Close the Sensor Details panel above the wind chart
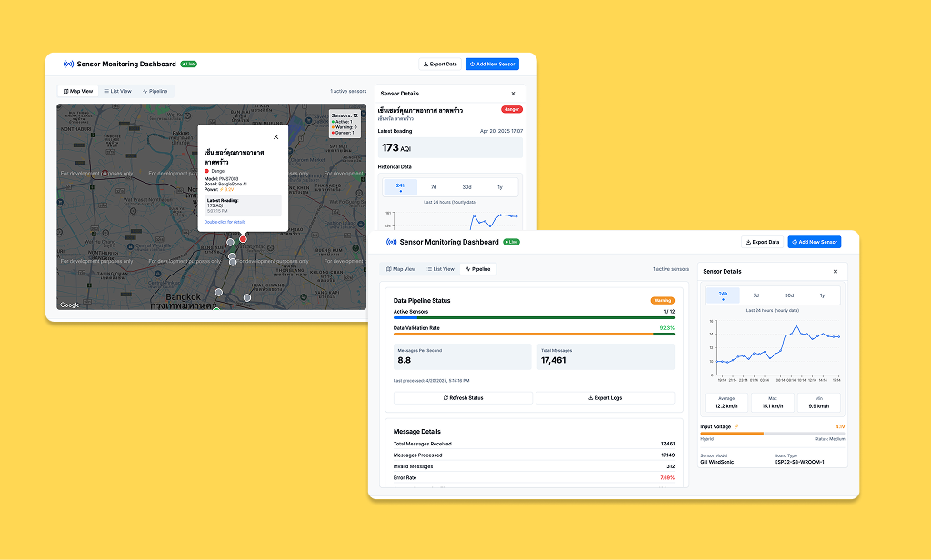The width and height of the screenshot is (931, 560). coord(835,271)
